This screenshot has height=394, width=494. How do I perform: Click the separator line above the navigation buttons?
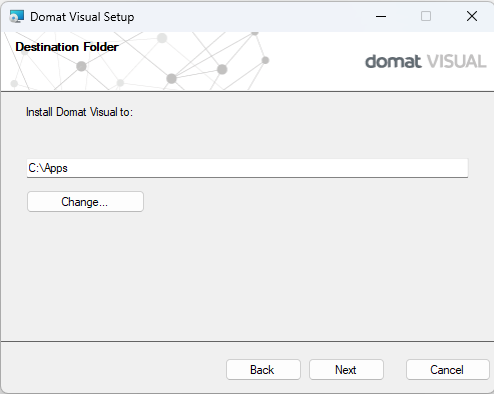[x=247, y=341]
